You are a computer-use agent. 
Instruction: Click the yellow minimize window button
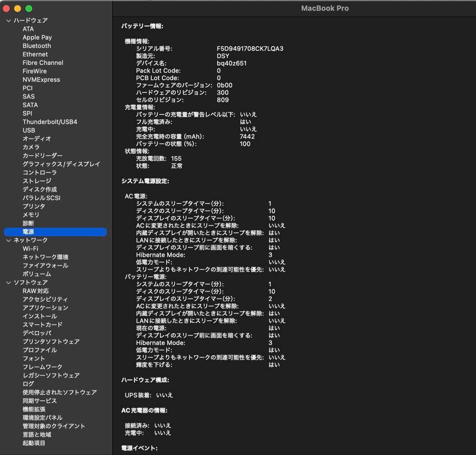18,8
